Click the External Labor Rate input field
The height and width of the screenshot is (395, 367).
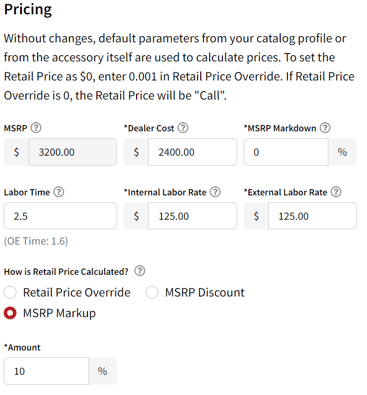click(x=313, y=216)
